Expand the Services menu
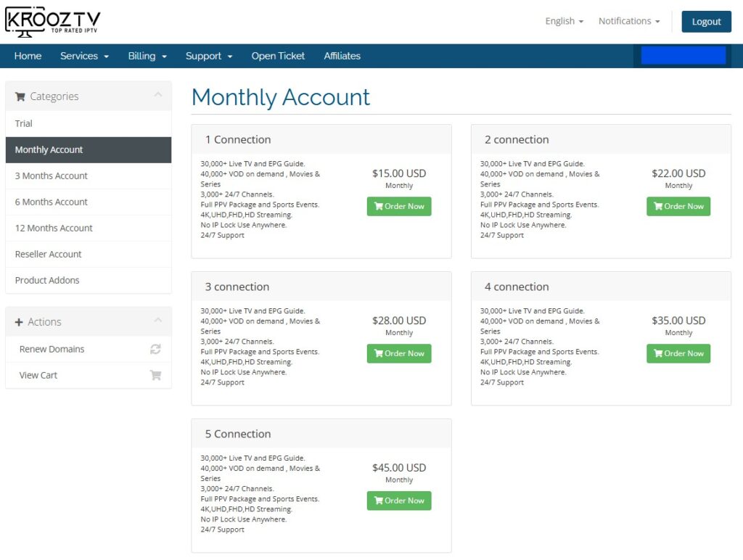The image size is (743, 560). pyautogui.click(x=84, y=56)
